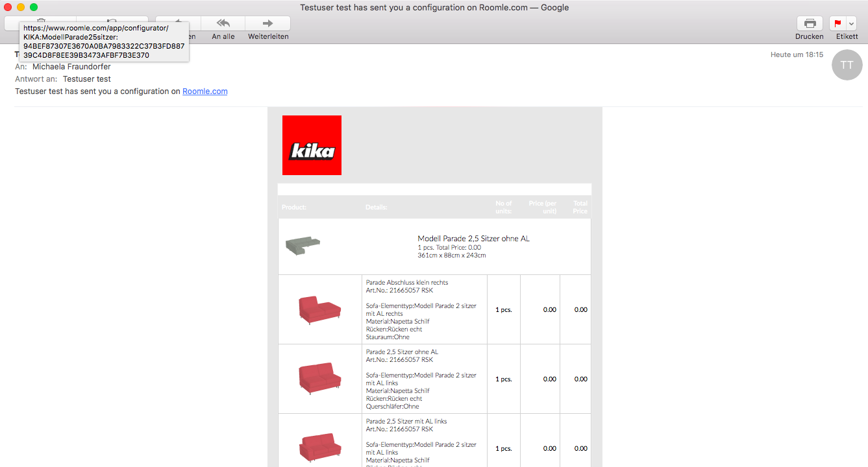Flag the message with the red flag
The height and width of the screenshot is (467, 868).
[837, 23]
